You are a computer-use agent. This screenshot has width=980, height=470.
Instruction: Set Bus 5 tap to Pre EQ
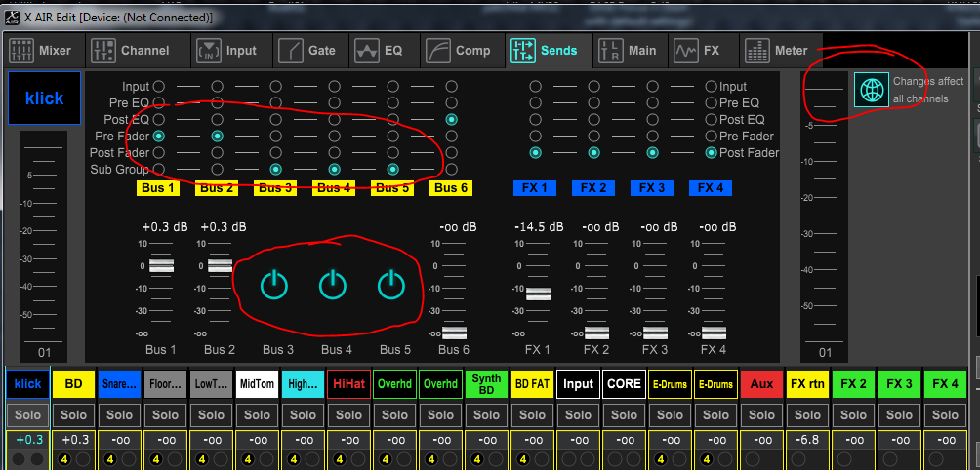(392, 102)
